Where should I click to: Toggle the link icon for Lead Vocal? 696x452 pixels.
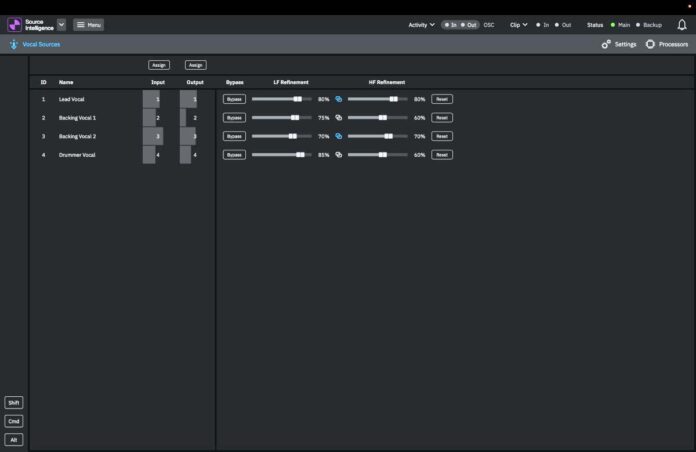[x=339, y=99]
